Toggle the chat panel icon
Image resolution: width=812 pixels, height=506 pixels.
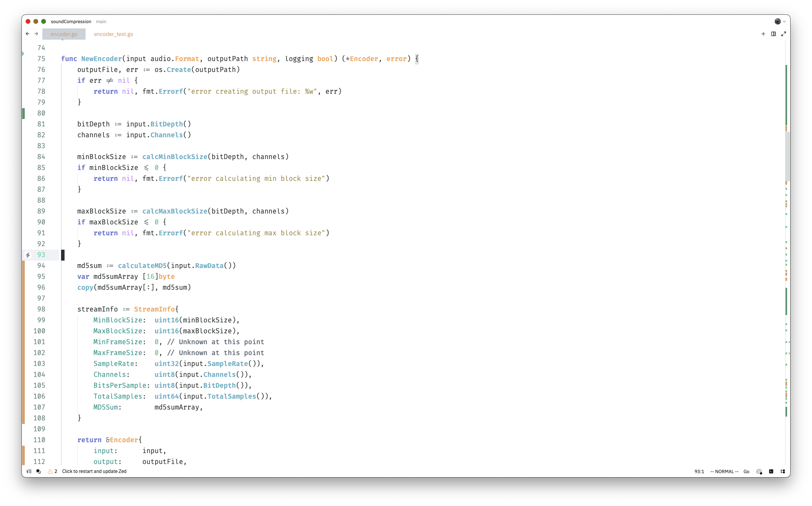click(x=38, y=471)
